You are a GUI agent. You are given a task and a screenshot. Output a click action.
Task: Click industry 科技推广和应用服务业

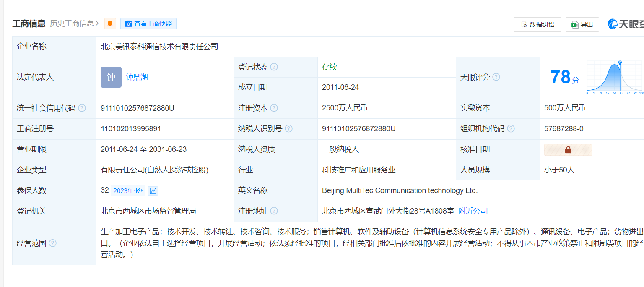[x=359, y=170]
